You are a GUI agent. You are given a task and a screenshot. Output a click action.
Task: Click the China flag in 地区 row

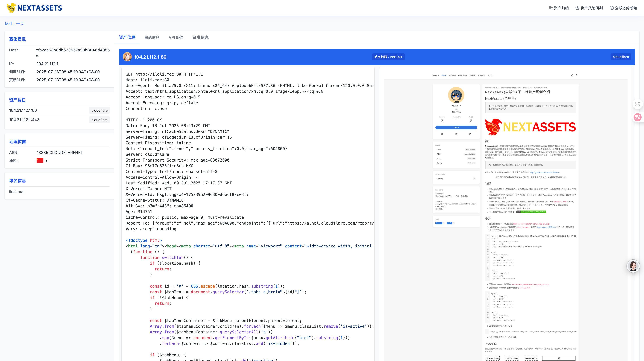click(40, 161)
